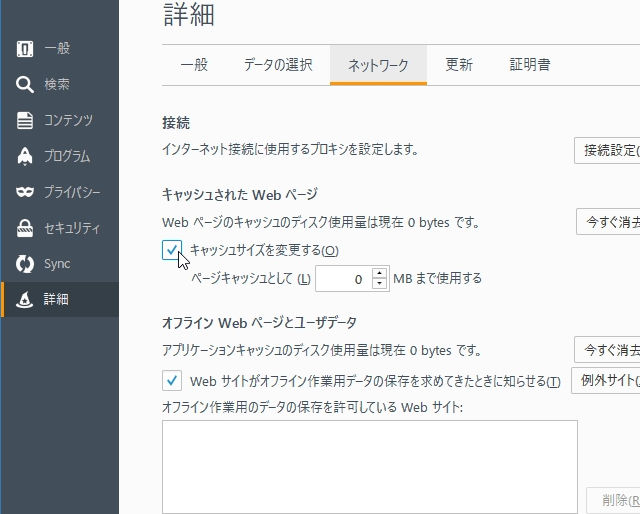
Task: Click text about proxy インターネット接続に使用する
Action: point(290,149)
